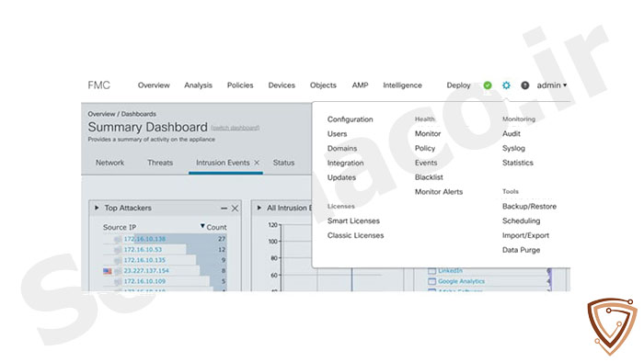The image size is (644, 362).
Task: Select Configuration from the system menu
Action: [350, 119]
